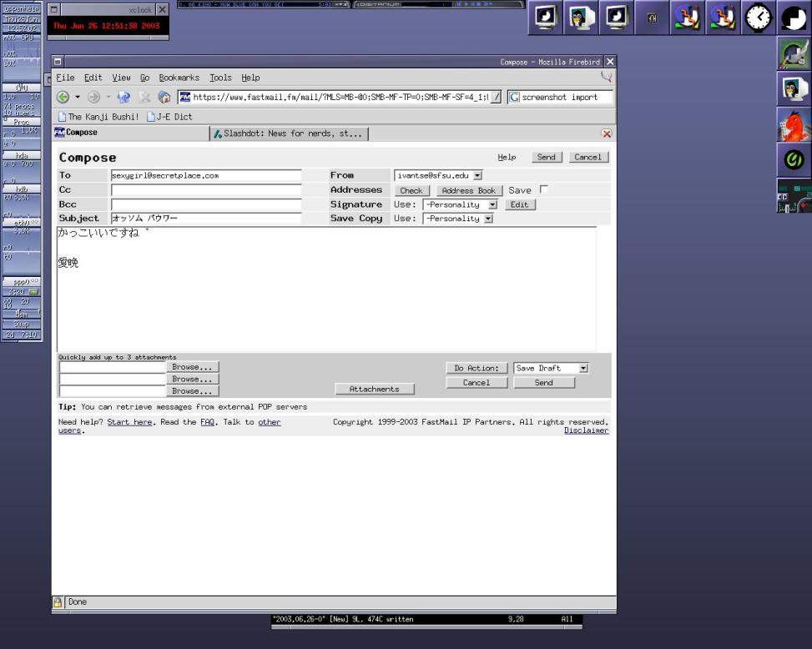The height and width of the screenshot is (649, 812).
Task: Open the analog clock dock app
Action: (758, 18)
